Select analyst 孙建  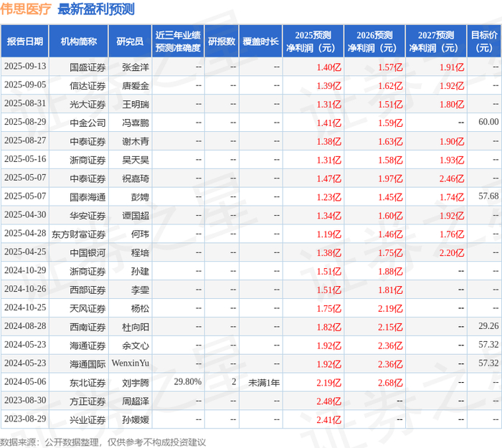click(x=140, y=272)
